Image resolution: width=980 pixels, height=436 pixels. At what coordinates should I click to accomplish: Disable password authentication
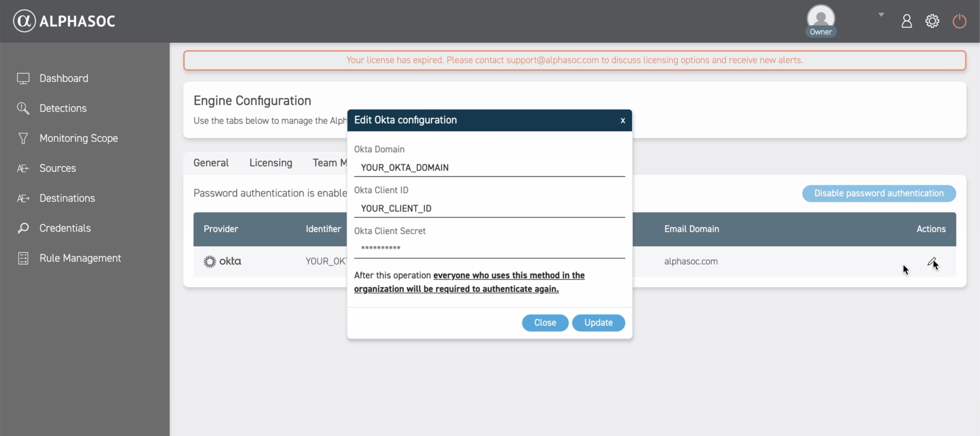coord(879,194)
